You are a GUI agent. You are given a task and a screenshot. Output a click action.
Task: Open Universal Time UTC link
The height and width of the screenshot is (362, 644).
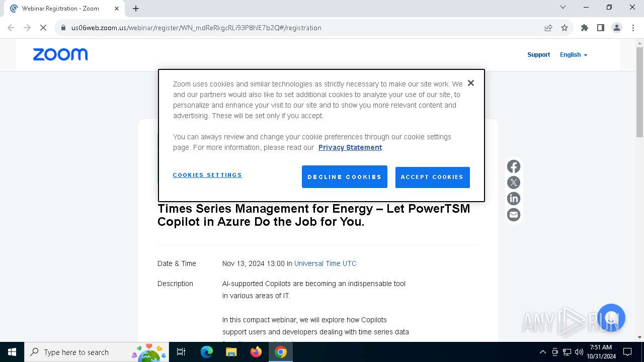click(325, 263)
